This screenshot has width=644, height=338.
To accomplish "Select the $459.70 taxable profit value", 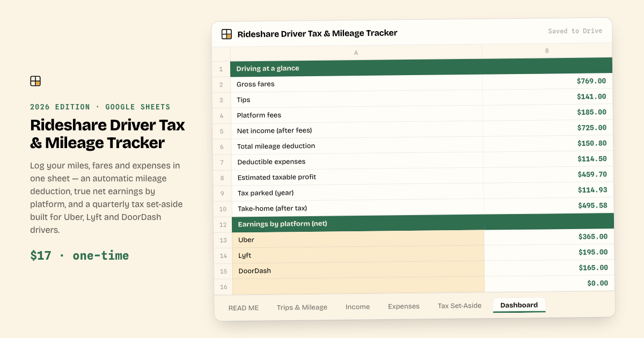I will [592, 174].
